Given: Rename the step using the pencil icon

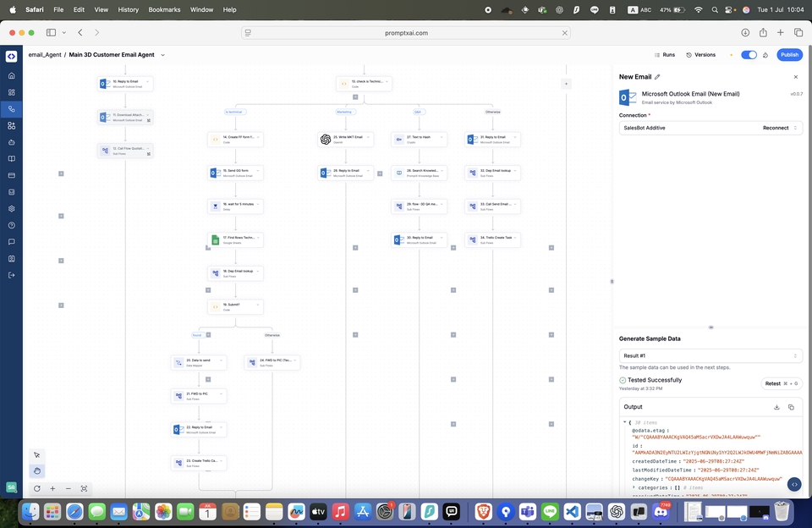Looking at the screenshot, I should coord(657,76).
